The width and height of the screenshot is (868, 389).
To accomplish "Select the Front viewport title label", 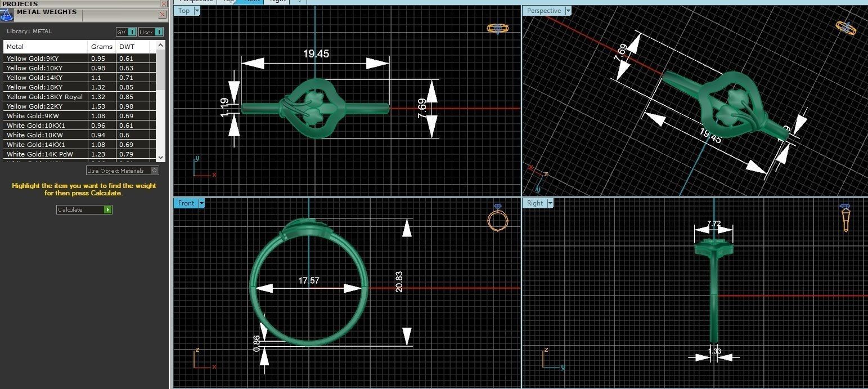I will pos(186,203).
